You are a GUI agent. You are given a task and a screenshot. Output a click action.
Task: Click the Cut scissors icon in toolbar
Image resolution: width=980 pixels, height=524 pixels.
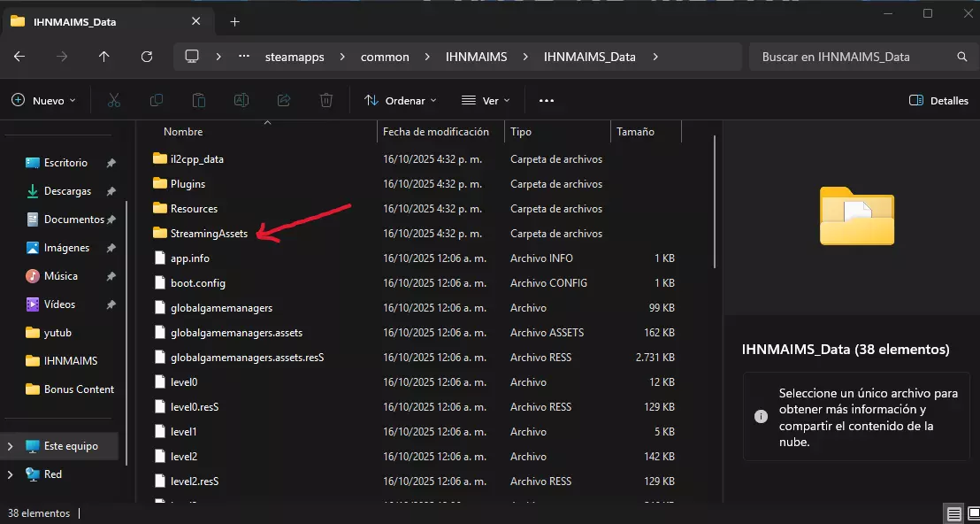[x=114, y=101]
